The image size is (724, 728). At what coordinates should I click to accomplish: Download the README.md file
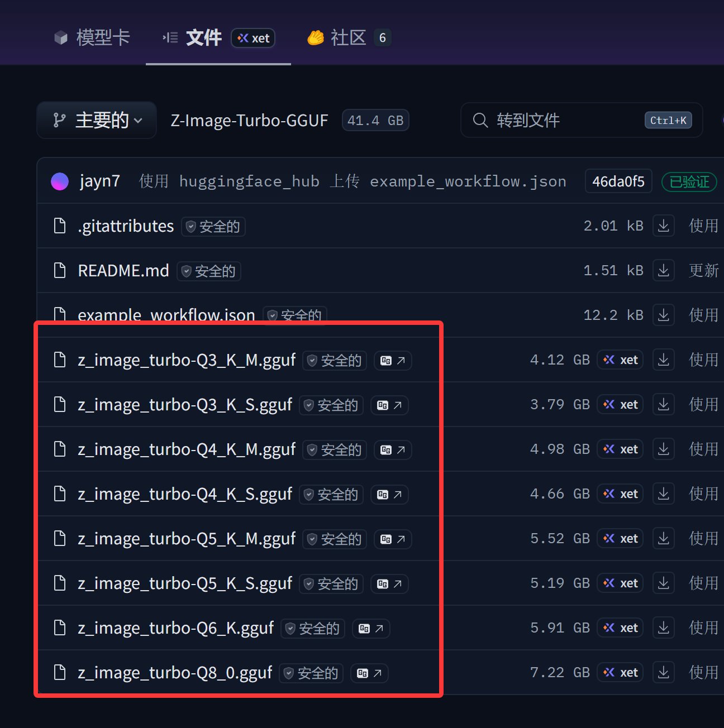pyautogui.click(x=663, y=271)
